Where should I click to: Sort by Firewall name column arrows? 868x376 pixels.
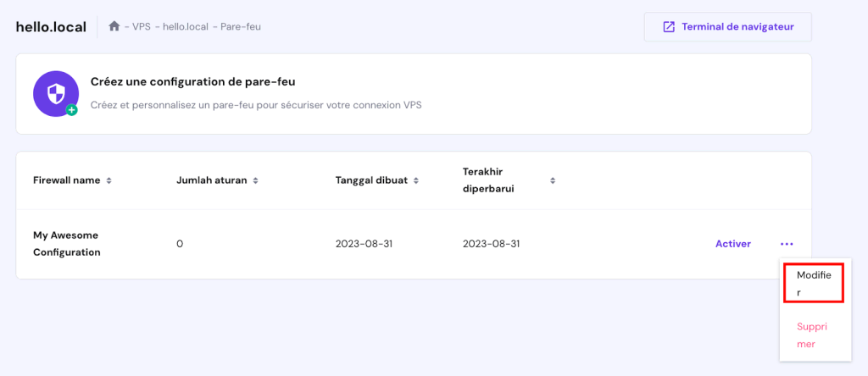pos(108,180)
